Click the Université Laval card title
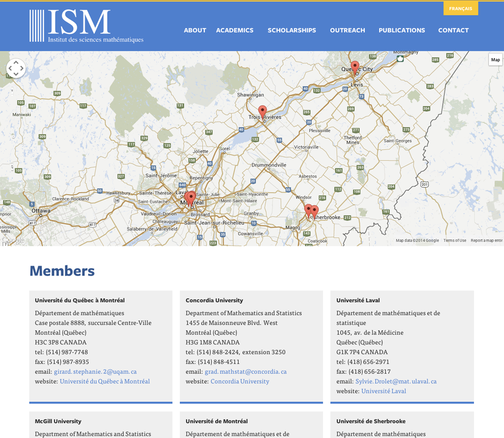The width and height of the screenshot is (504, 438). coord(358,300)
